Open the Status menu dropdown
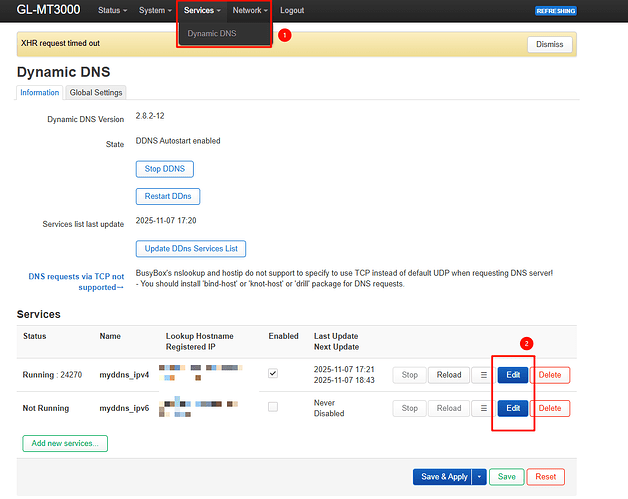This screenshot has height=499, width=628. click(112, 10)
